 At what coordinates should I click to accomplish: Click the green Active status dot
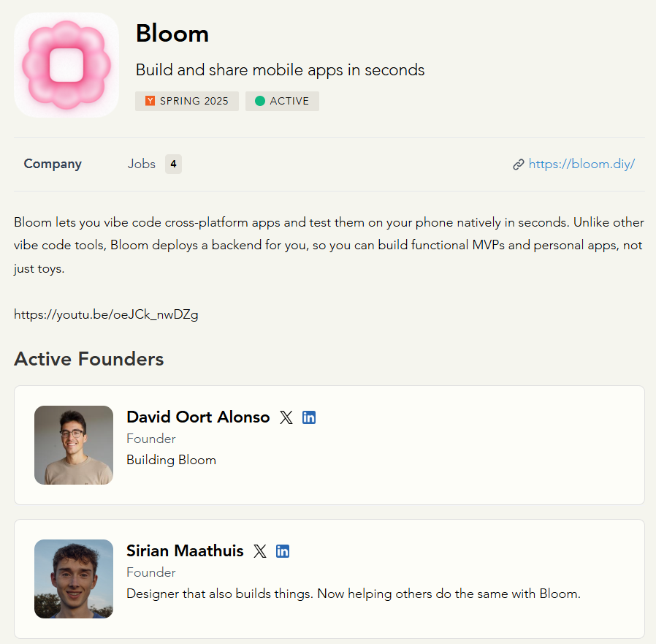[x=260, y=101]
